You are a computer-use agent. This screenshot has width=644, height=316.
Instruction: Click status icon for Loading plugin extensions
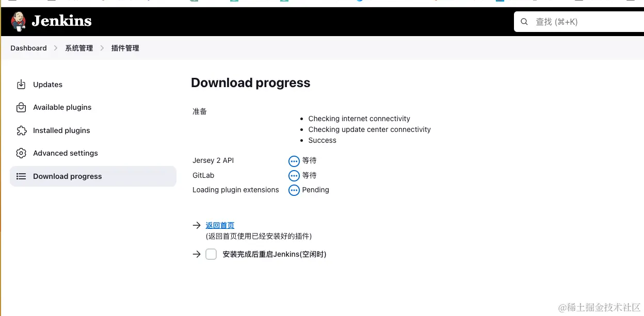click(294, 190)
